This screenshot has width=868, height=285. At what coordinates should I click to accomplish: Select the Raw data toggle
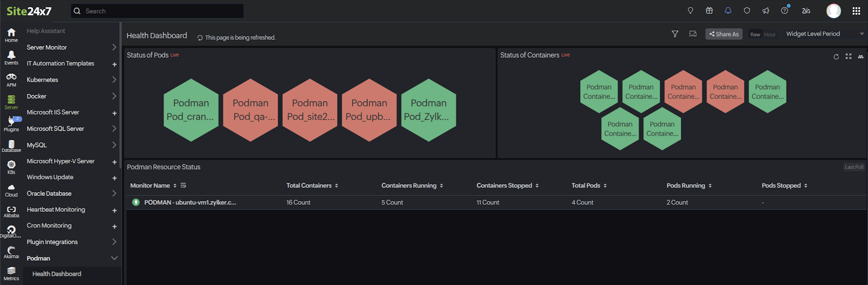[755, 34]
